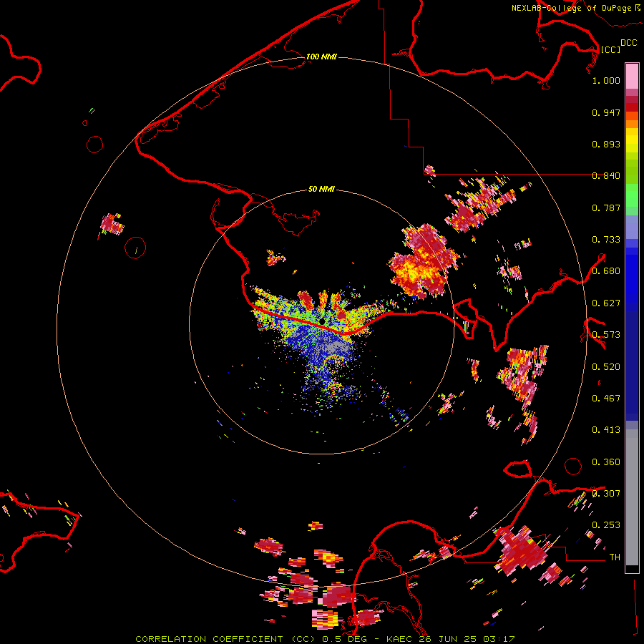Viewport: 644px width, 644px height.
Task: Select the 0.520 value on the scale
Action: coord(606,367)
